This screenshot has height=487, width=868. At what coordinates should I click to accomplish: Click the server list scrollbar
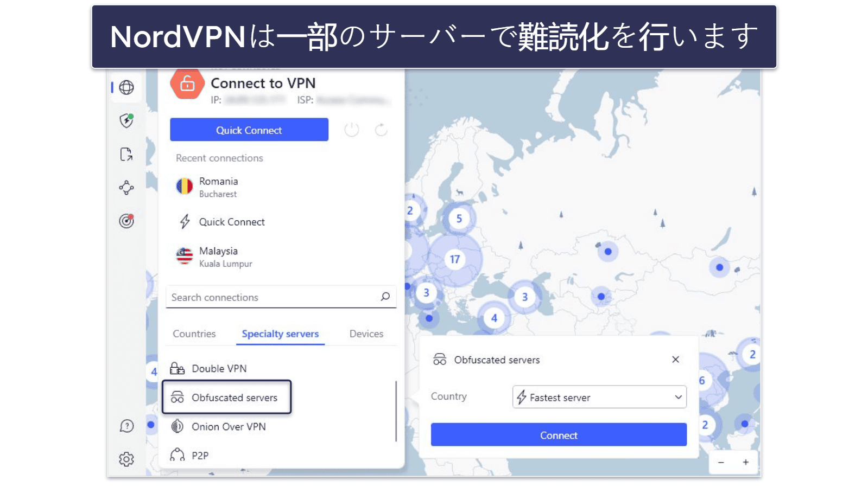click(396, 411)
